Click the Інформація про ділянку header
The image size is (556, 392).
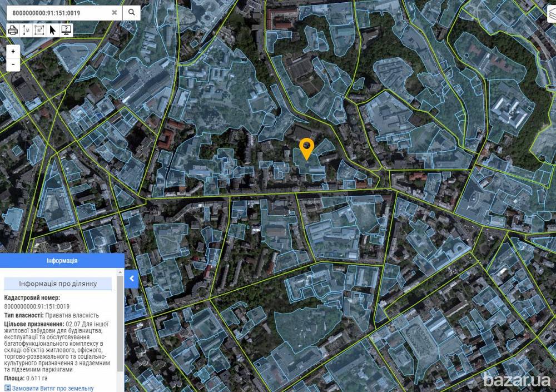(x=58, y=284)
